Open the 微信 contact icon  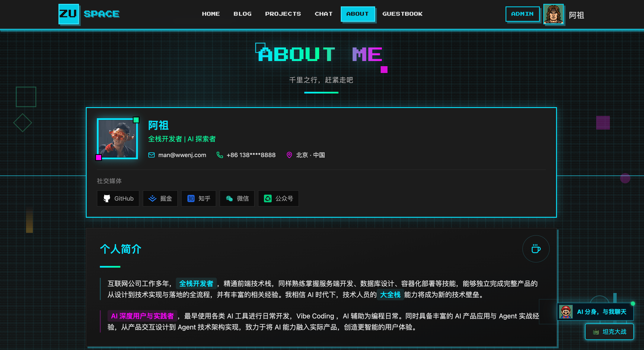click(229, 198)
